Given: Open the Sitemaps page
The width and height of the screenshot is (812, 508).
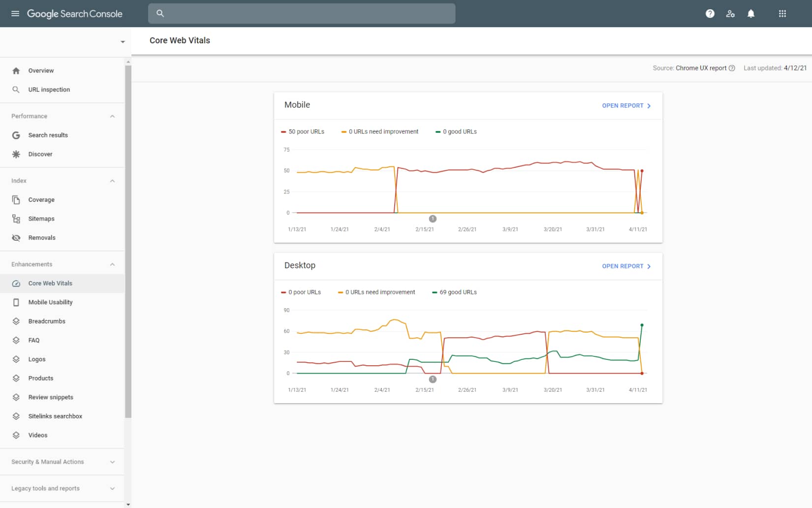Looking at the screenshot, I should pyautogui.click(x=41, y=219).
